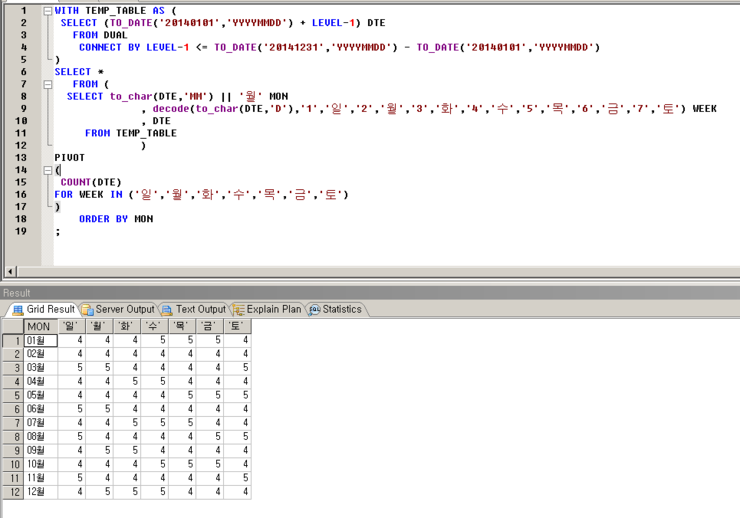Click line number 13 in the gutter
Image resolution: width=740 pixels, height=518 pixels.
click(x=21, y=158)
